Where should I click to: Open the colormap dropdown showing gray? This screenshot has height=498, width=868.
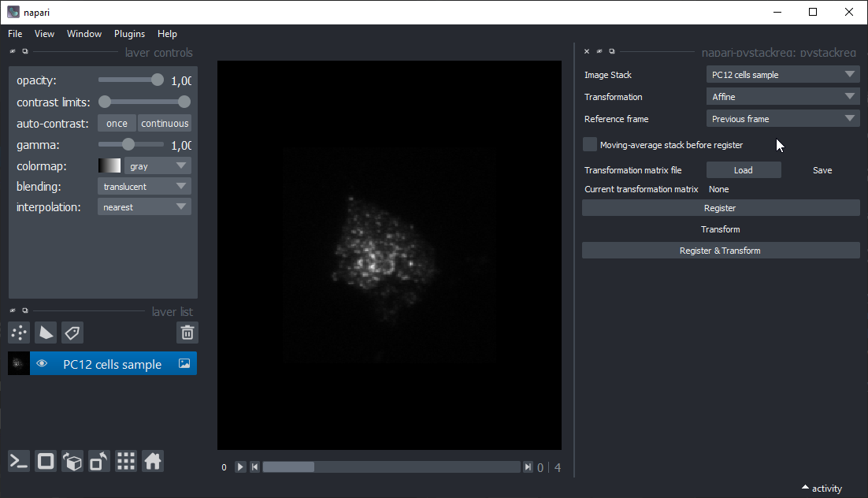click(158, 166)
